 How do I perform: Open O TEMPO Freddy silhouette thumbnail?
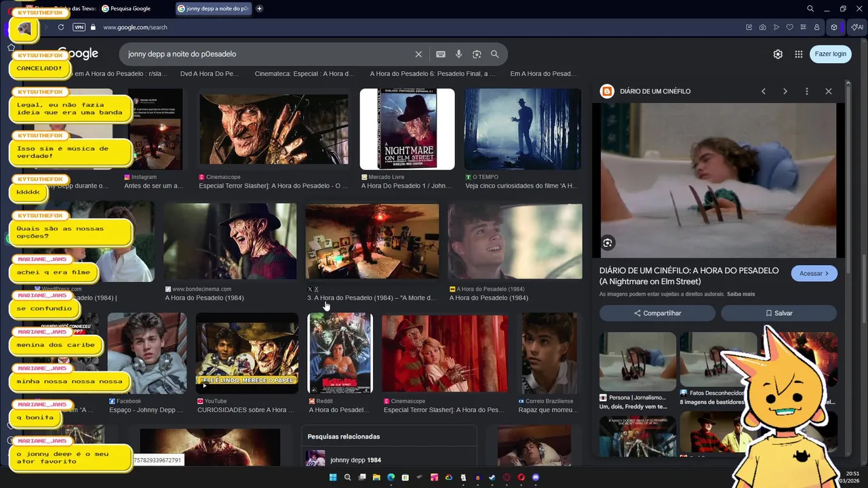coord(522,129)
